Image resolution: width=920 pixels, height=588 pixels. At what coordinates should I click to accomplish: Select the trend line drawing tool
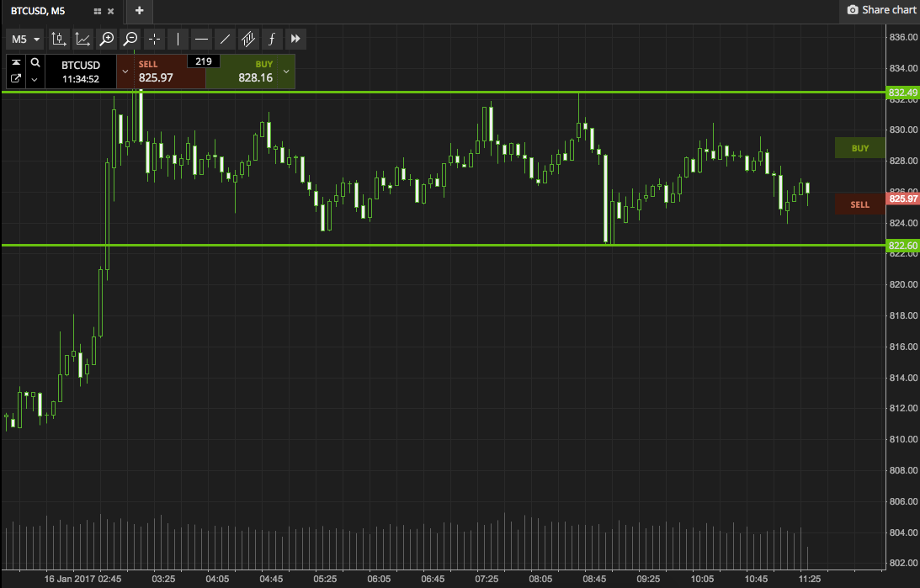[x=225, y=39]
